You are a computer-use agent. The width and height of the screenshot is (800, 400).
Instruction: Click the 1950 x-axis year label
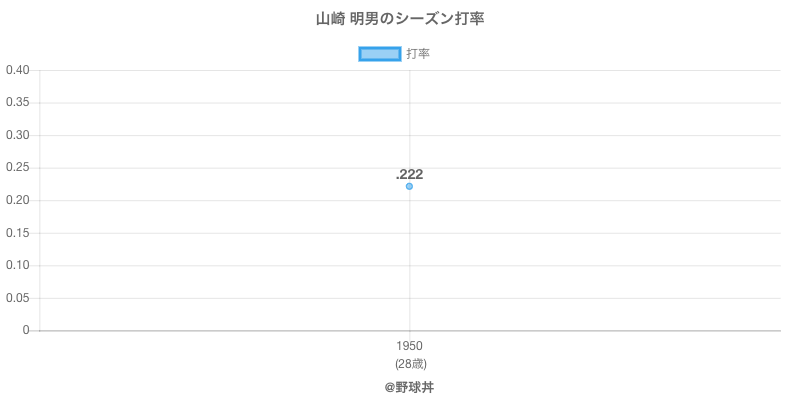pyautogui.click(x=409, y=346)
